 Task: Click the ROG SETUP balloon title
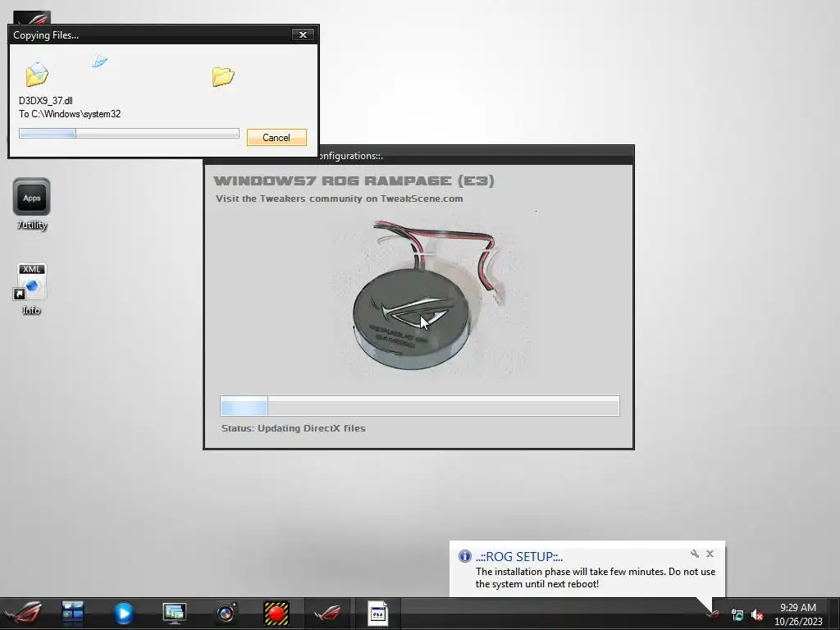click(519, 557)
